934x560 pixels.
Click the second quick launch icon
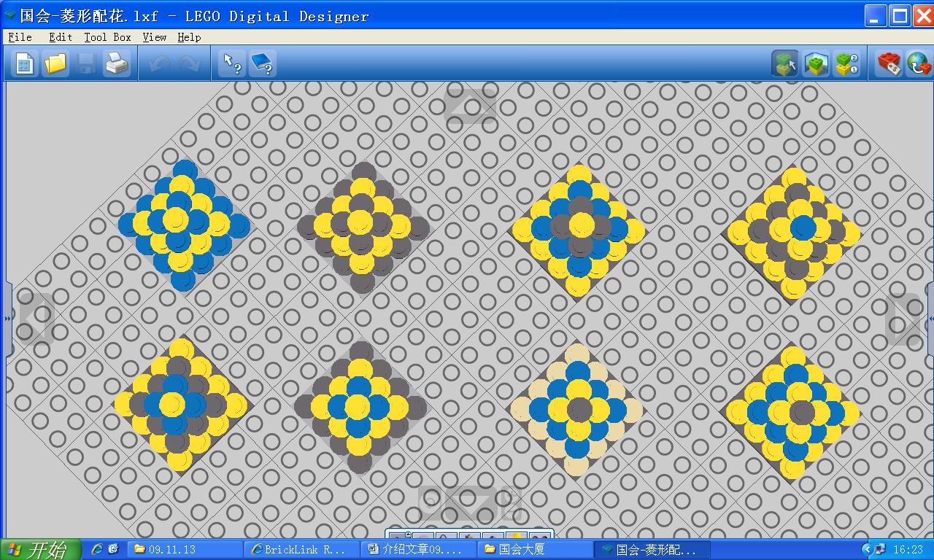[113, 549]
